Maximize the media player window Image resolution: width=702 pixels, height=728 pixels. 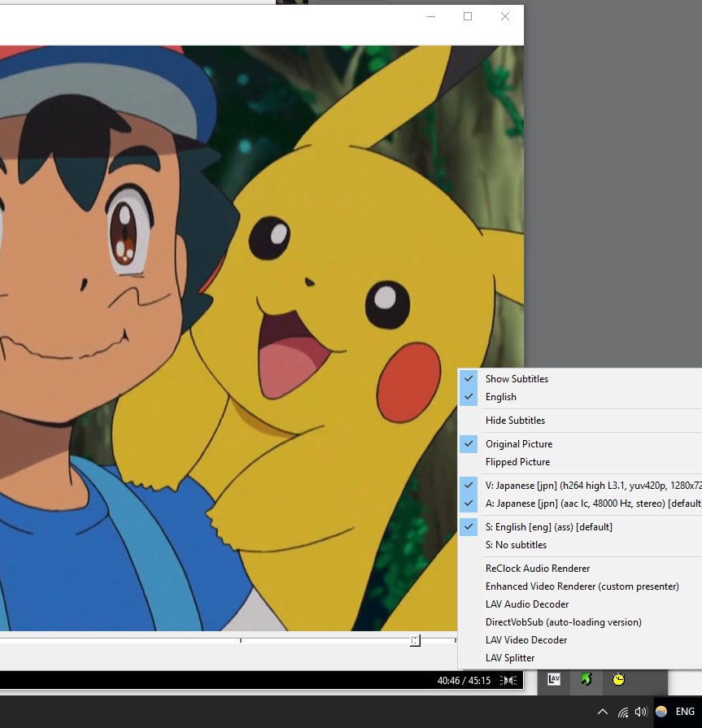(x=468, y=17)
